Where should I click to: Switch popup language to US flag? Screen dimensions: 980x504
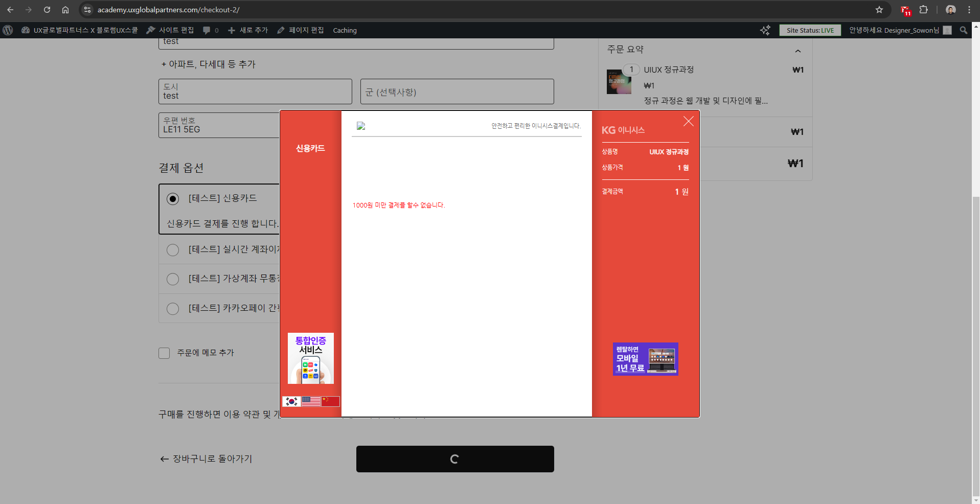coord(311,401)
